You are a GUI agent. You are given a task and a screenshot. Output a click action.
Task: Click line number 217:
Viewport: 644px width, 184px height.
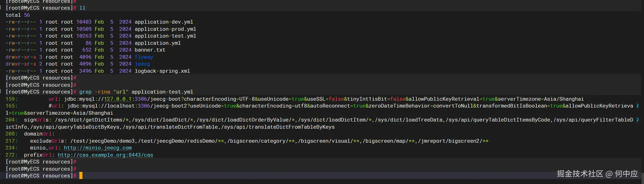tap(12, 141)
